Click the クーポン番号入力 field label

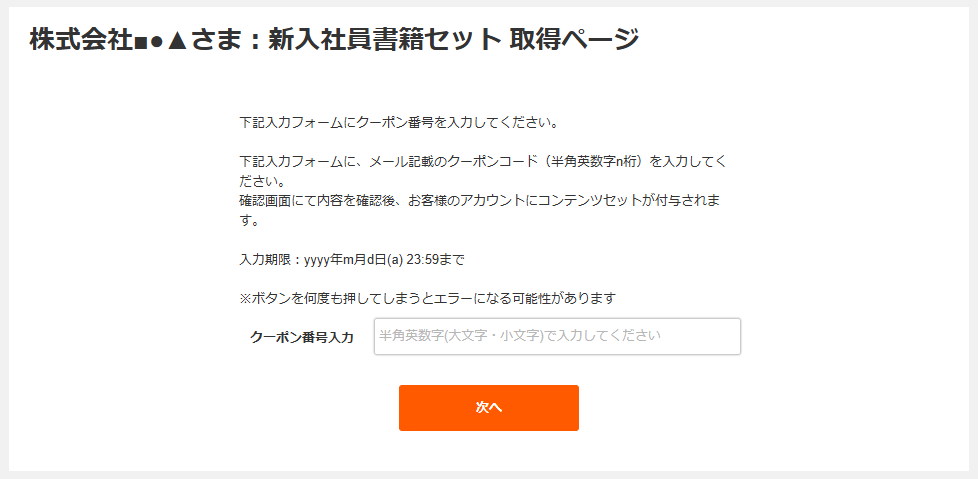coord(301,337)
